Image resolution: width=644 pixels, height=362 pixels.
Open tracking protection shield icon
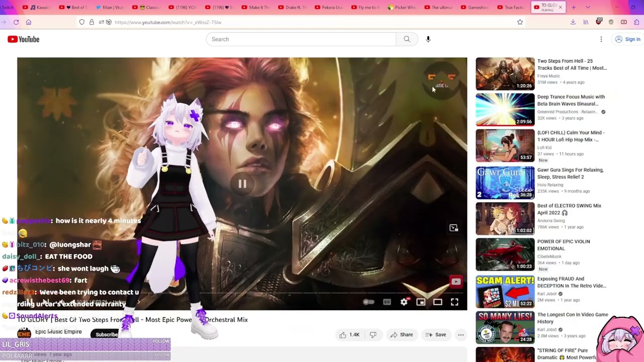[x=82, y=22]
